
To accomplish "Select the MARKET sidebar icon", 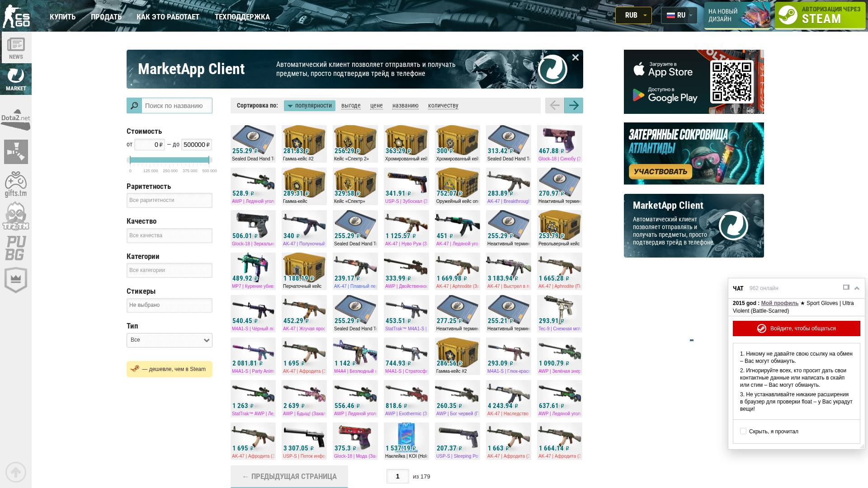I will click(16, 79).
